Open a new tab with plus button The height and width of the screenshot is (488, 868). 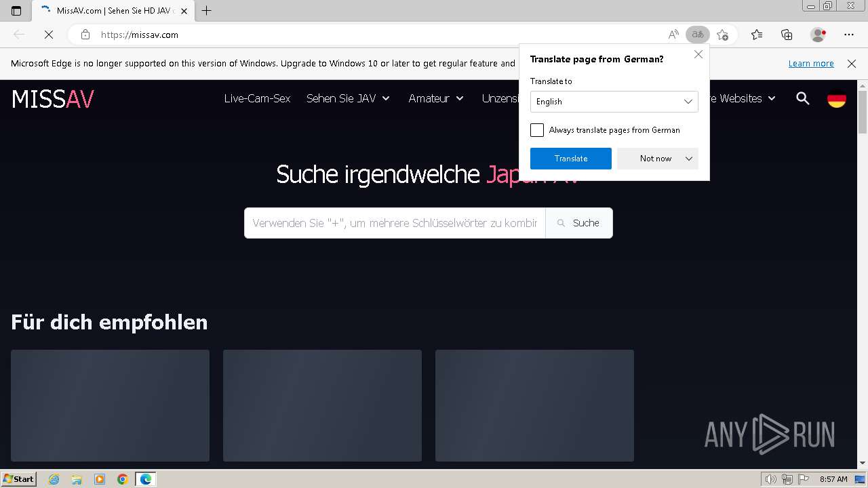(207, 10)
